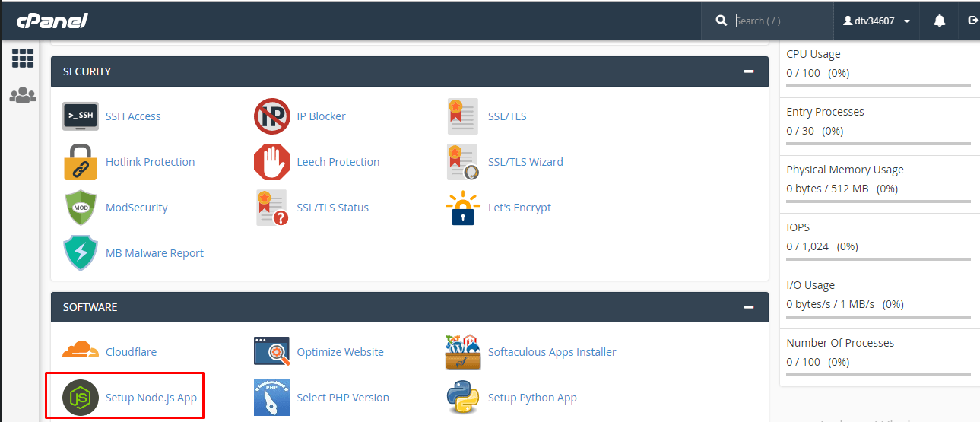Viewport: 980px width, 422px height.
Task: Collapse the Software section
Action: point(749,307)
